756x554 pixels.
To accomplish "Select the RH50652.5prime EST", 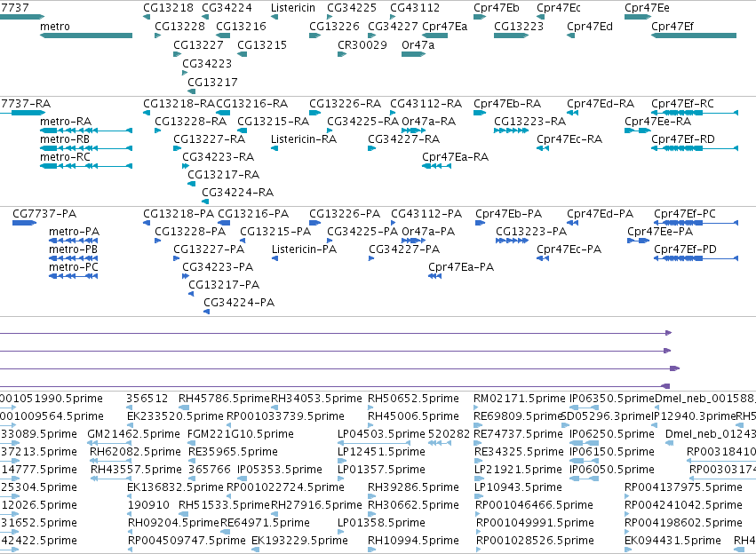I will click(x=370, y=408).
